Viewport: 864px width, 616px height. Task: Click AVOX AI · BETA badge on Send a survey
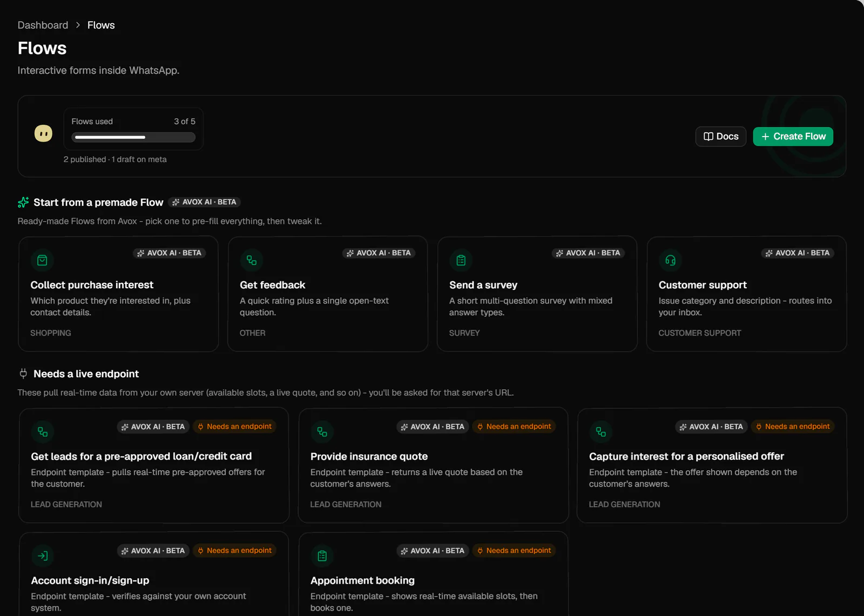pos(588,253)
